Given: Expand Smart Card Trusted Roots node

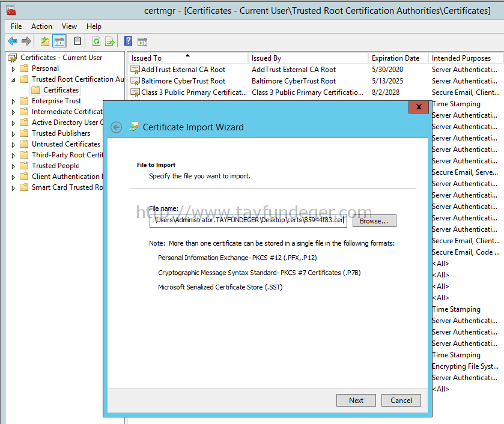Looking at the screenshot, I should pyautogui.click(x=13, y=188).
